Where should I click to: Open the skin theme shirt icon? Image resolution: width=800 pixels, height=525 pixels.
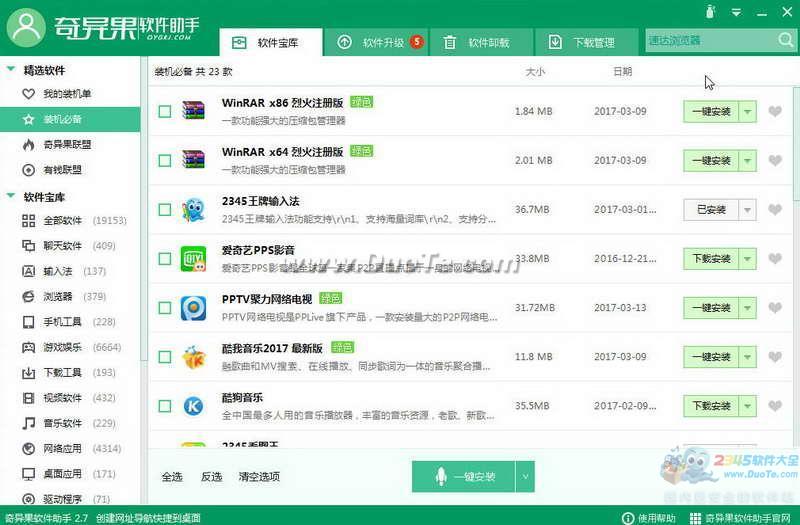click(710, 11)
